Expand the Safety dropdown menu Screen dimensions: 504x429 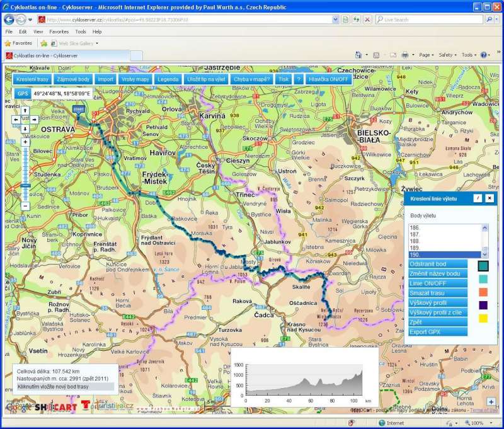(x=447, y=55)
